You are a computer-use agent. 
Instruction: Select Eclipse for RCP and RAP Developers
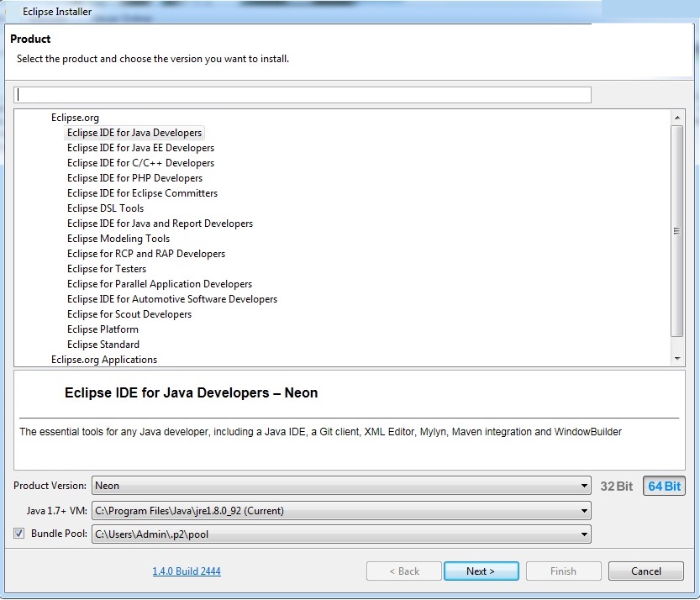(146, 254)
